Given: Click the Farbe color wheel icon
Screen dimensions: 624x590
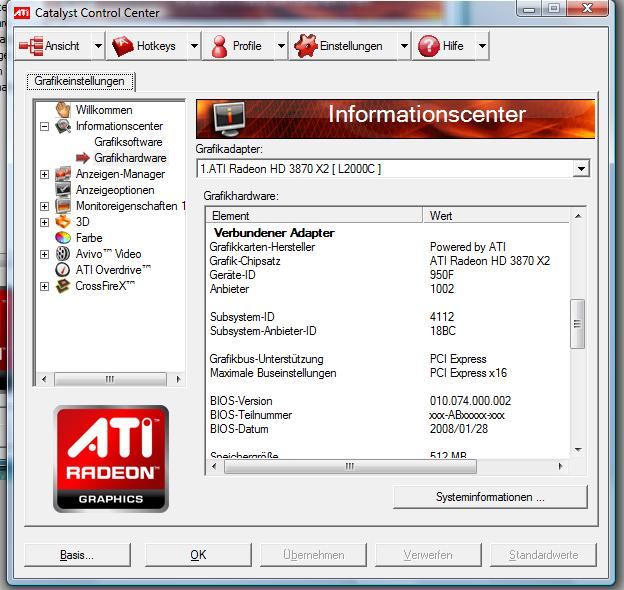Looking at the screenshot, I should click(63, 238).
